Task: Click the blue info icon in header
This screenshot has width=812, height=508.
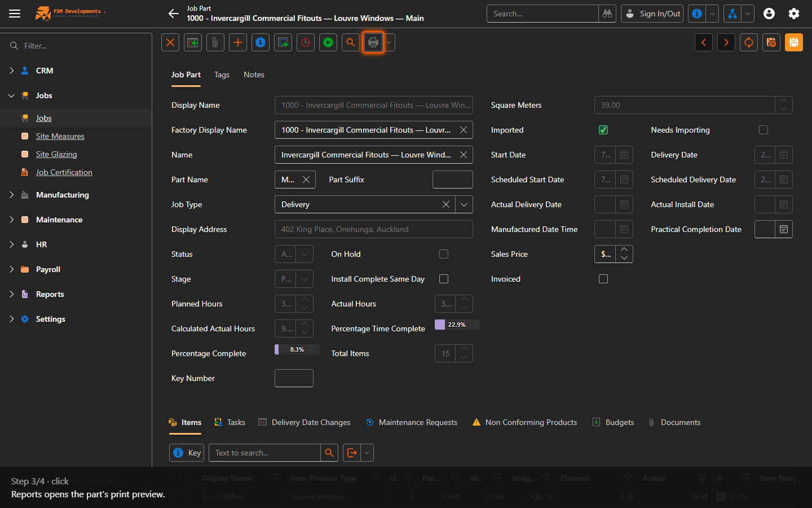Action: point(697,14)
